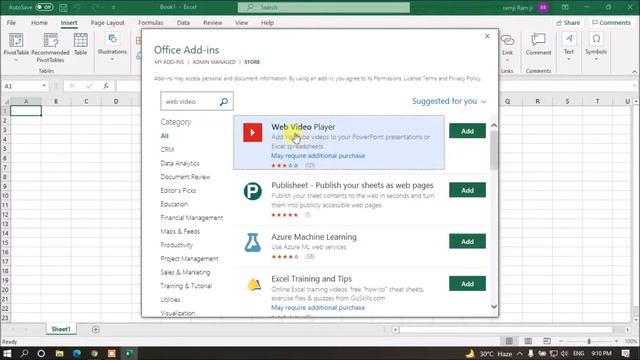Open the Name Box dropdown arrow
Image resolution: width=640 pixels, height=360 pixels.
[x=44, y=86]
